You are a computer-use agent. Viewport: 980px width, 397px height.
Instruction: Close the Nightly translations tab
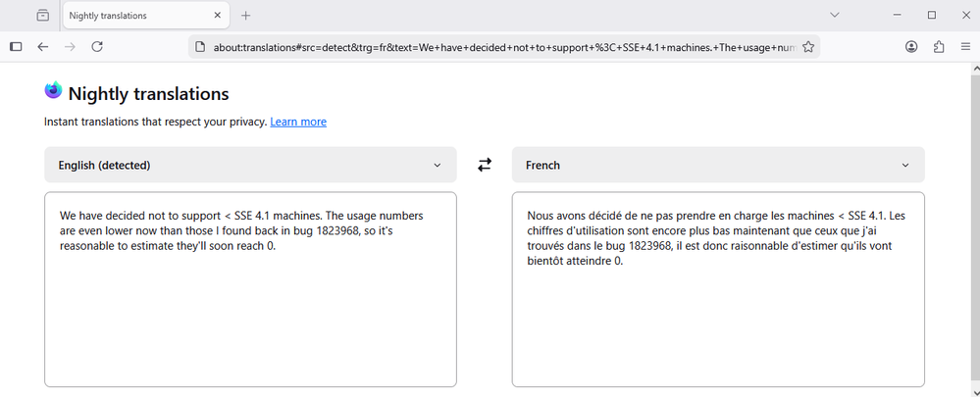218,16
